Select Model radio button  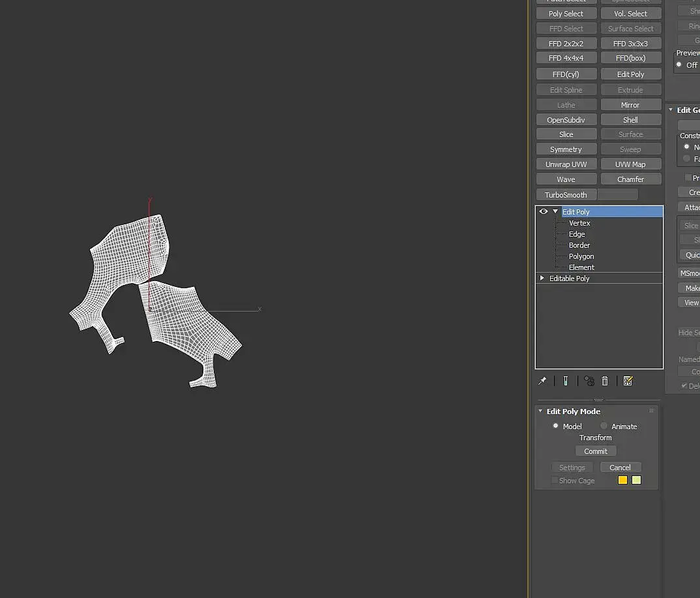tap(555, 426)
